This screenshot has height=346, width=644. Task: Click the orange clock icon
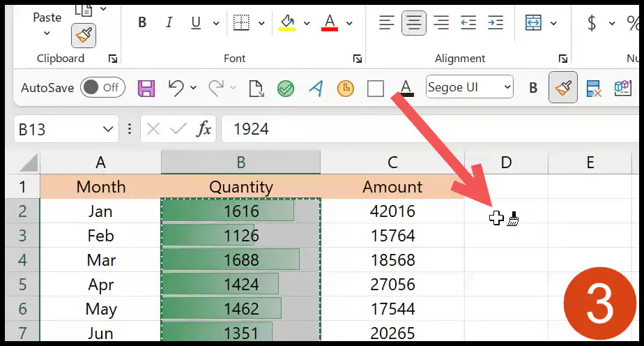point(346,89)
